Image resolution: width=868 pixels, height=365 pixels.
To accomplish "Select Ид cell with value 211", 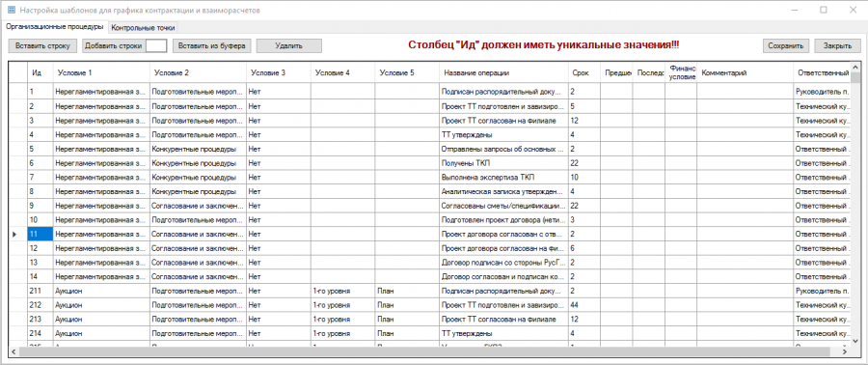I will point(40,291).
